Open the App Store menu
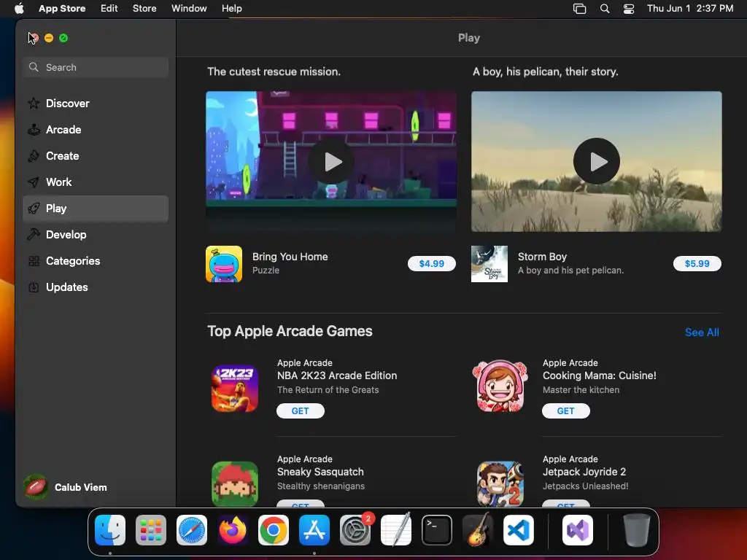 tap(62, 9)
